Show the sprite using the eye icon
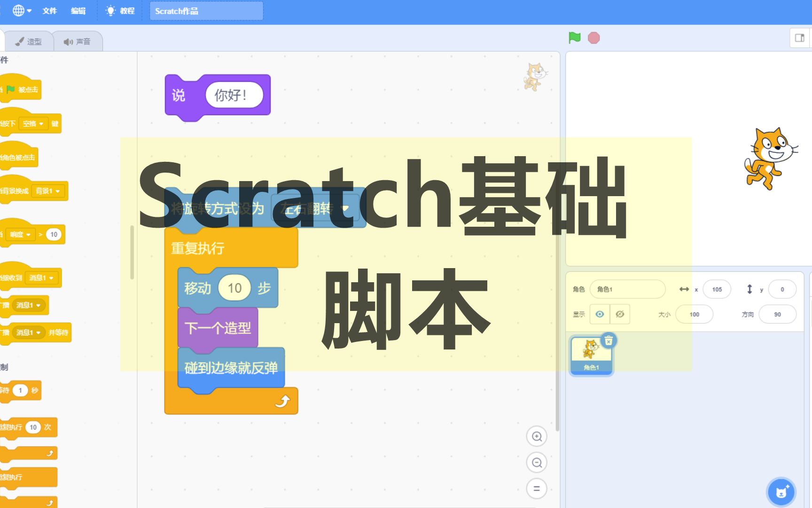The image size is (812, 508). tap(600, 314)
